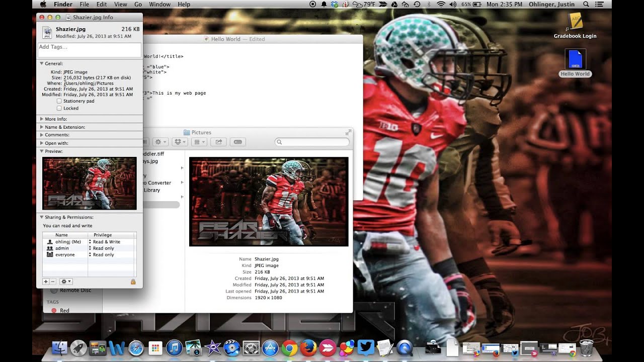Click the search field in Pictures window
This screenshot has height=362, width=644.
(x=312, y=142)
